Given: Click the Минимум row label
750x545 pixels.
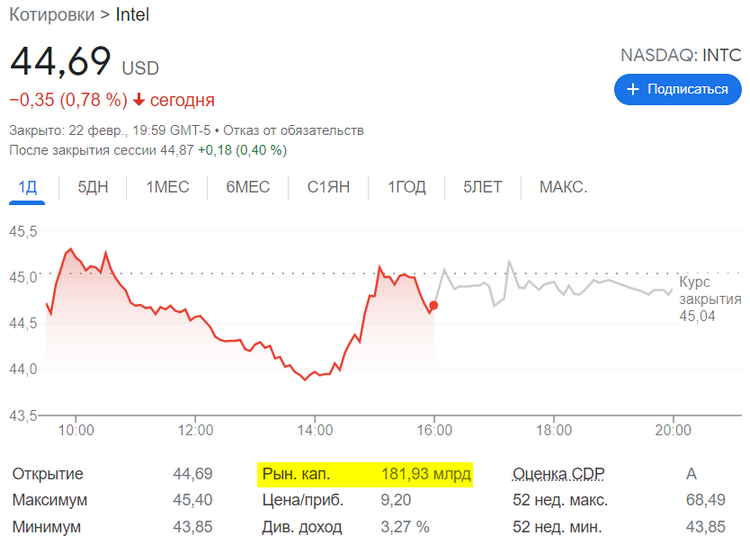Looking at the screenshot, I should 46,527.
